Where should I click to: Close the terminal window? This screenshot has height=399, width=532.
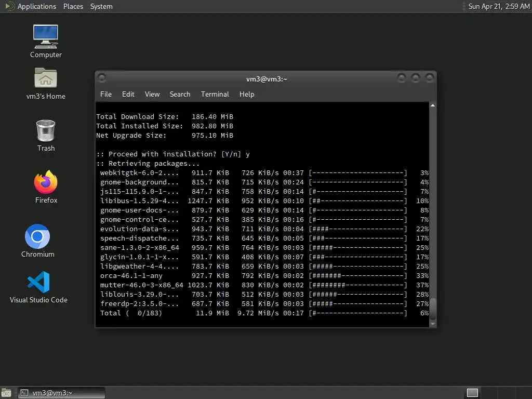[430, 78]
